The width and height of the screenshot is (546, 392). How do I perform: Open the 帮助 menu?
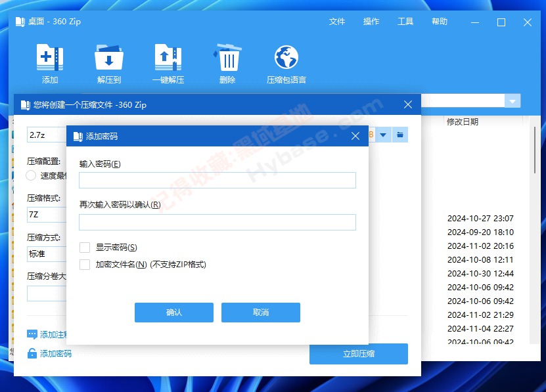click(440, 22)
